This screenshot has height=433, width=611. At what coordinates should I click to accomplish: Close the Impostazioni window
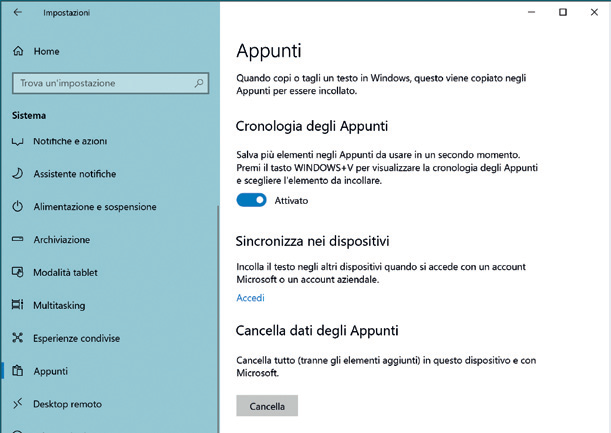click(x=594, y=12)
